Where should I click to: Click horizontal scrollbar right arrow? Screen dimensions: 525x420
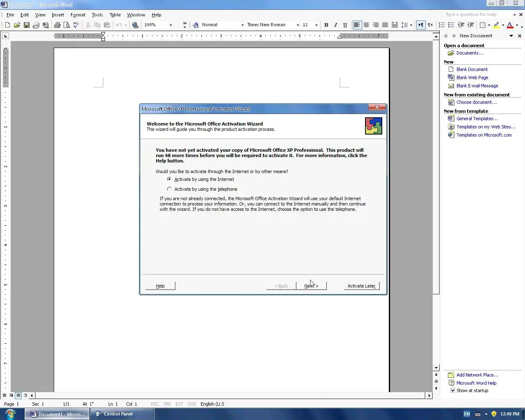[x=429, y=395]
